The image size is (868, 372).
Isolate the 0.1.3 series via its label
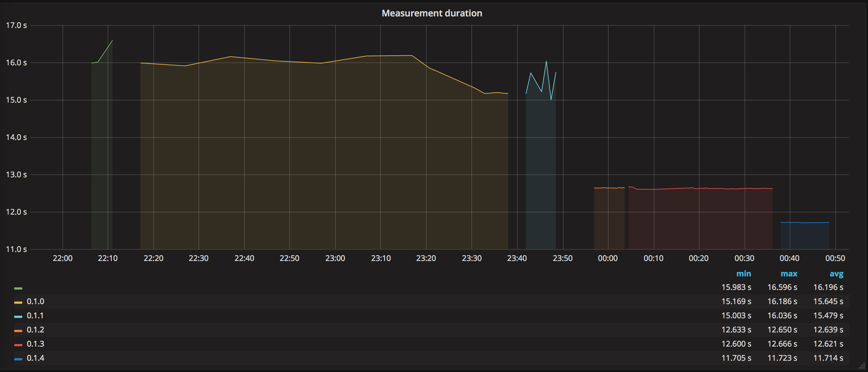[35, 344]
